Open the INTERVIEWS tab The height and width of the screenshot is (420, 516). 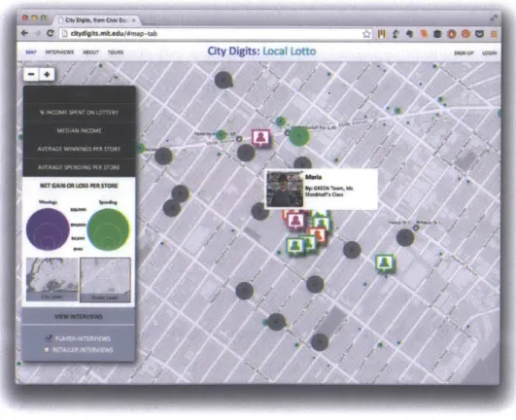coord(59,52)
